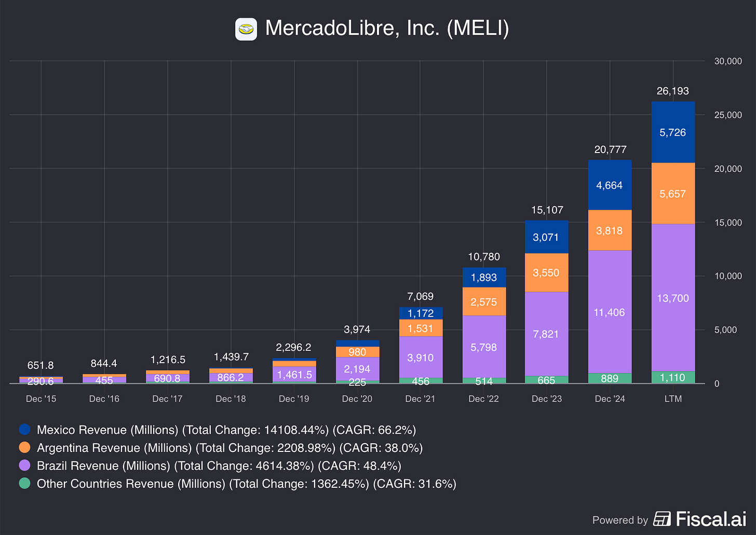Image resolution: width=756 pixels, height=535 pixels.
Task: Open the Fiscal.ai wordmark link
Action: click(x=711, y=519)
